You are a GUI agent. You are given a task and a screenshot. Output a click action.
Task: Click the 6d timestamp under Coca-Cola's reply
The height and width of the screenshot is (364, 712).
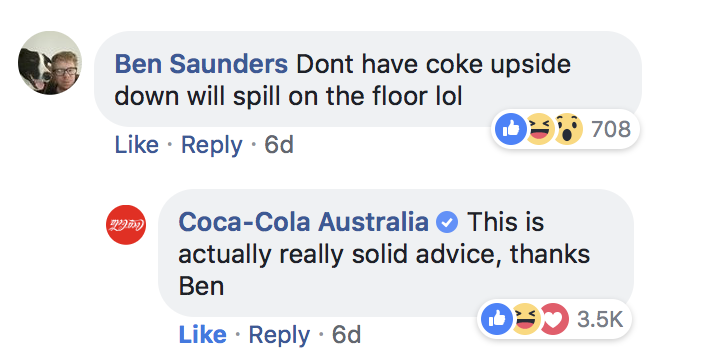(346, 335)
